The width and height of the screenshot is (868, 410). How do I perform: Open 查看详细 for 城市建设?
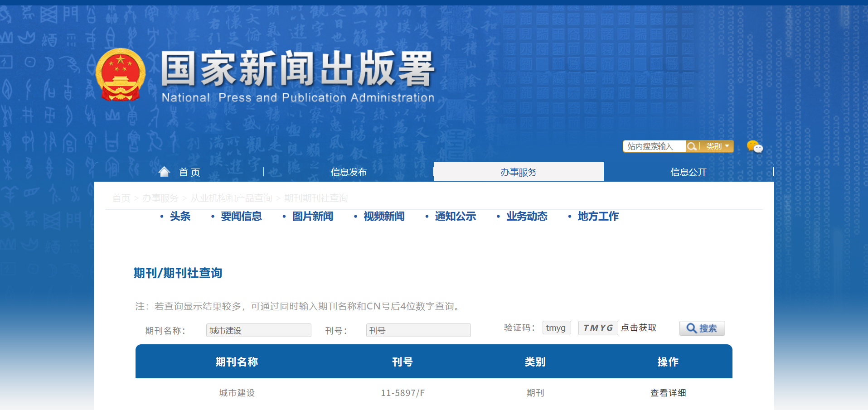(x=668, y=393)
